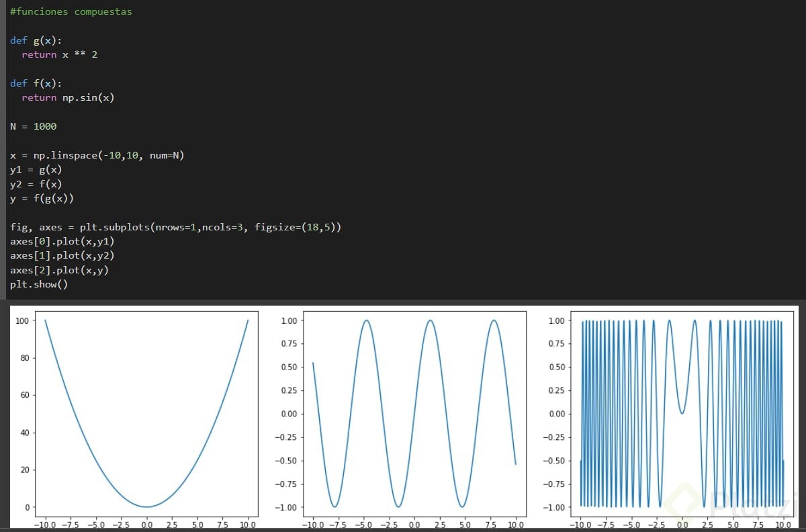Click the "y2 = f(x)" line
Viewport: 806px width, 532px height.
coord(36,184)
